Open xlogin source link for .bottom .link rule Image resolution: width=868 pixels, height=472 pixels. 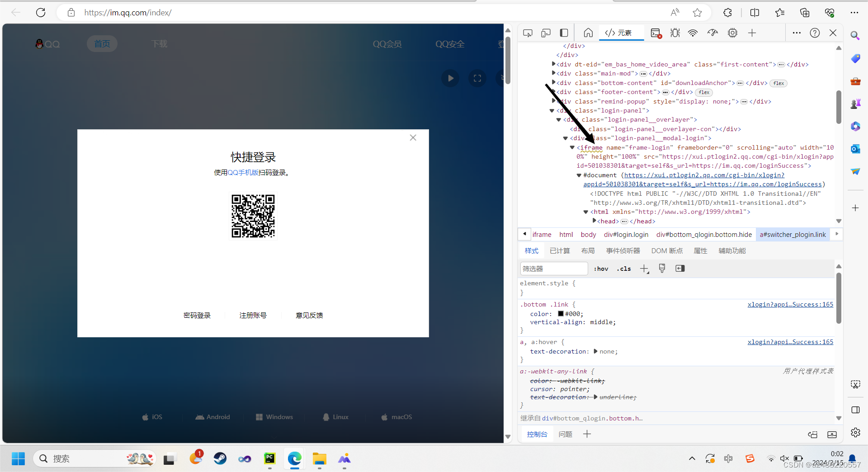click(790, 305)
